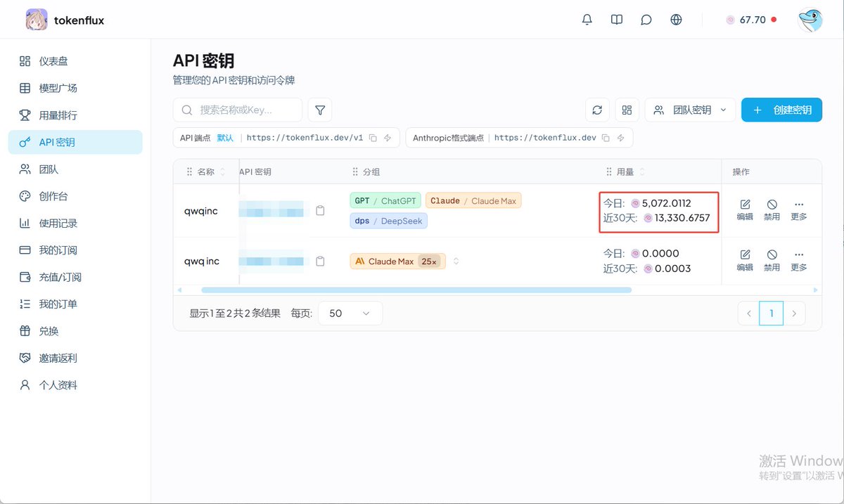Open 团队 in sidebar

[x=75, y=169]
